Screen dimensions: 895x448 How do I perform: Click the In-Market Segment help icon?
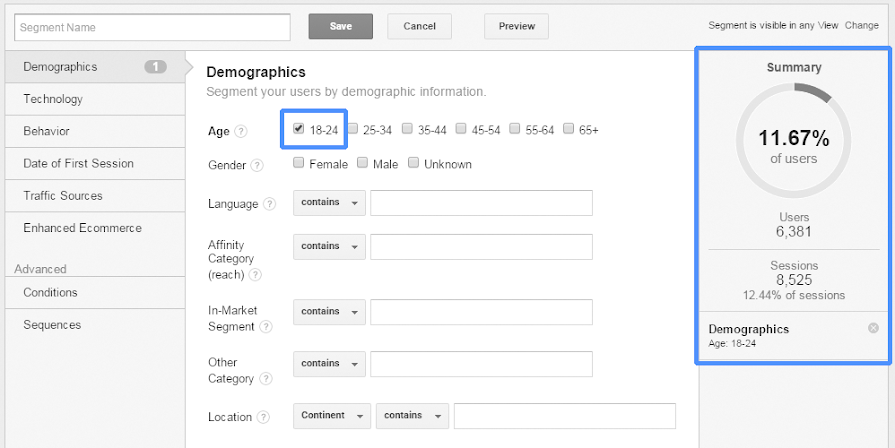265,327
